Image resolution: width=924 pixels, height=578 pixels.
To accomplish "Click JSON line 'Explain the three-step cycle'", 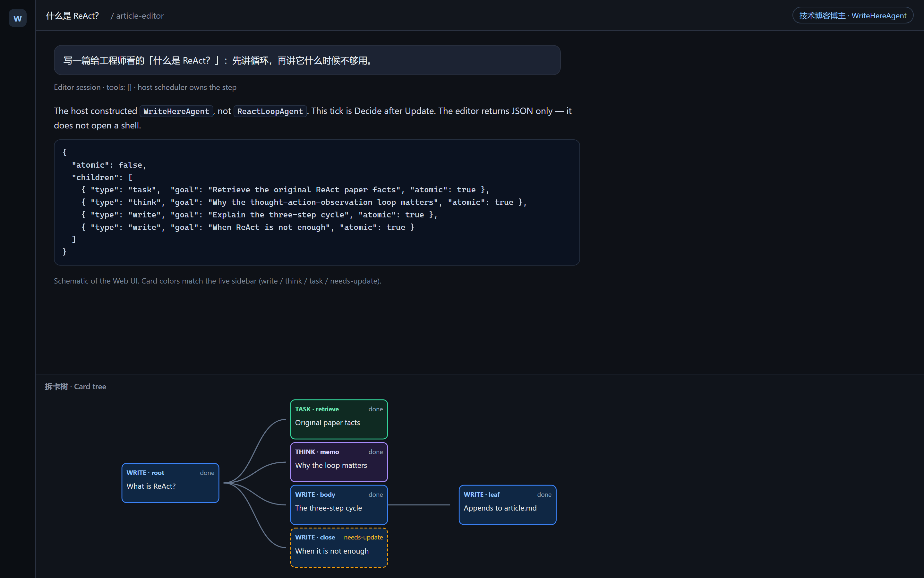I will (x=259, y=215).
